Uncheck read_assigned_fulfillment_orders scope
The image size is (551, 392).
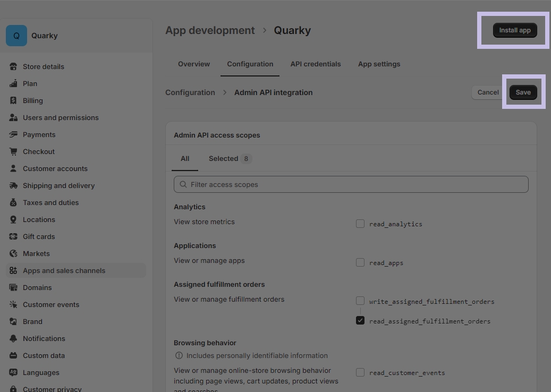point(360,321)
